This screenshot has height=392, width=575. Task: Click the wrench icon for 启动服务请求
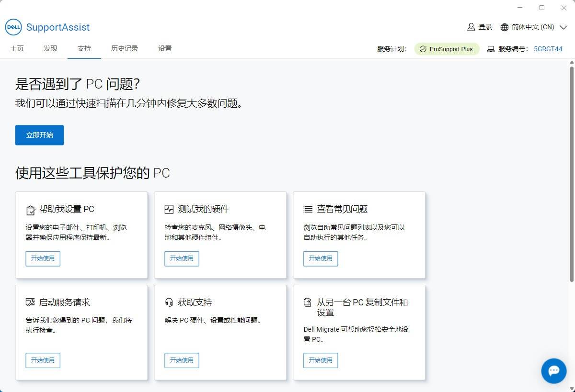coord(30,302)
